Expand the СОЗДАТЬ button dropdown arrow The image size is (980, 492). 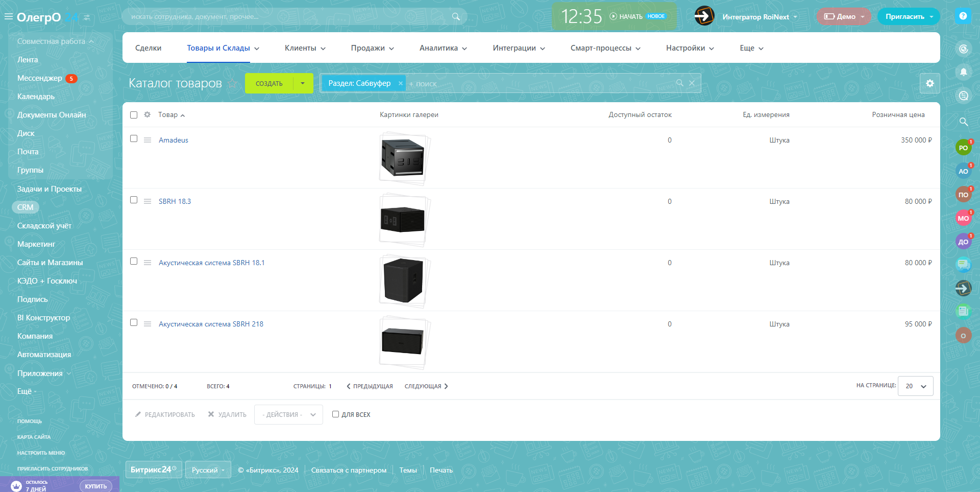click(x=303, y=83)
